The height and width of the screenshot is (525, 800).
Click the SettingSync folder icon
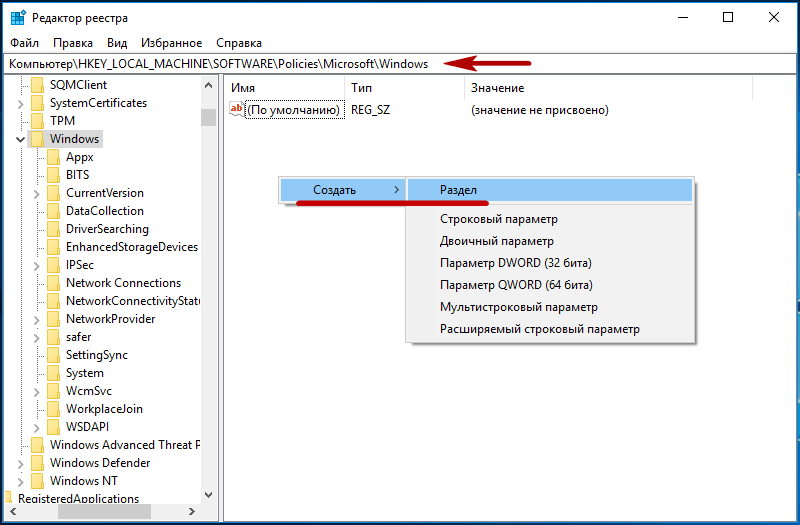click(54, 355)
